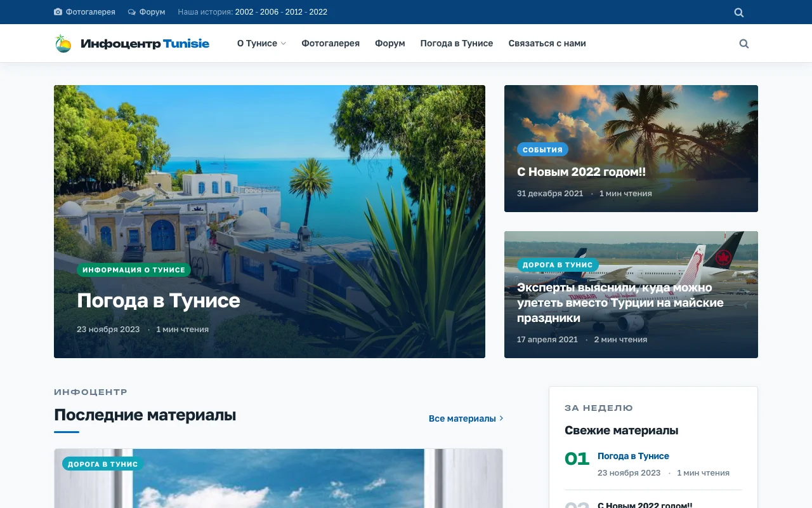Click the green 01 number in sidebar
This screenshot has width=812, height=508.
(577, 459)
